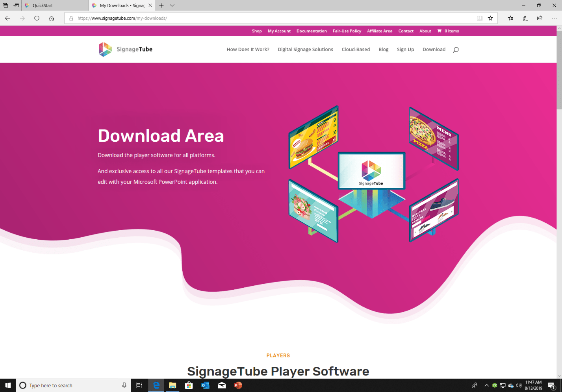Open How Does It Work? menu
562x392 pixels.
pyautogui.click(x=248, y=50)
